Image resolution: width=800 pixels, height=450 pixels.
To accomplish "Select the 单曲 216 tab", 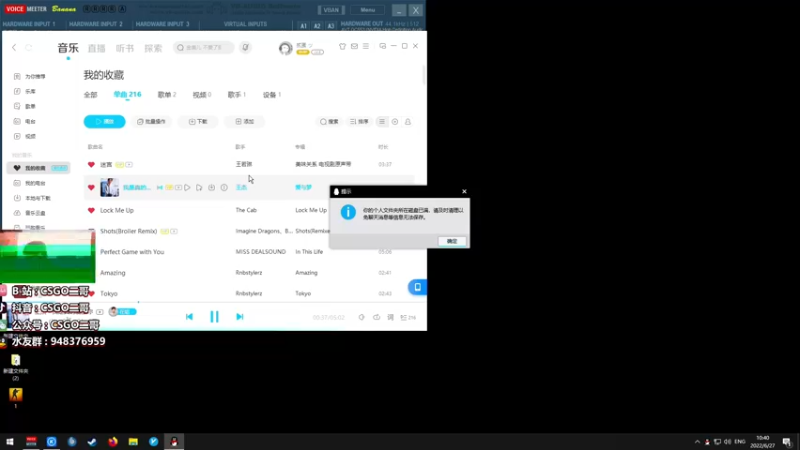I will (127, 94).
